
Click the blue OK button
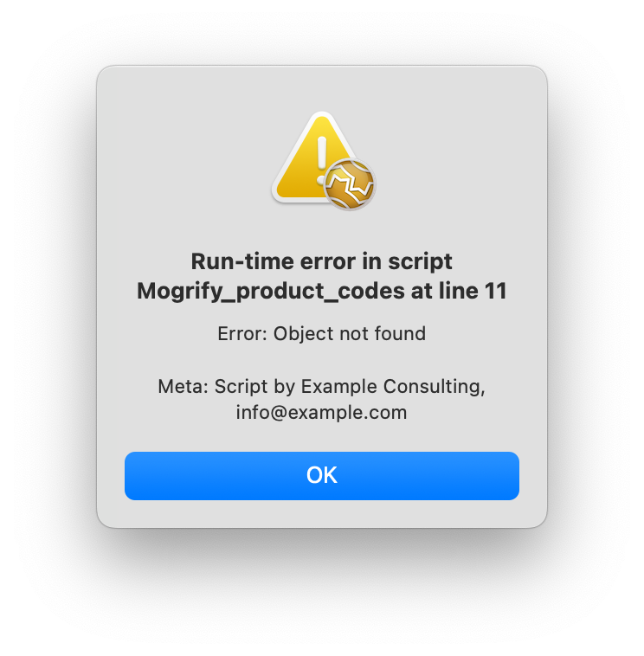click(322, 476)
